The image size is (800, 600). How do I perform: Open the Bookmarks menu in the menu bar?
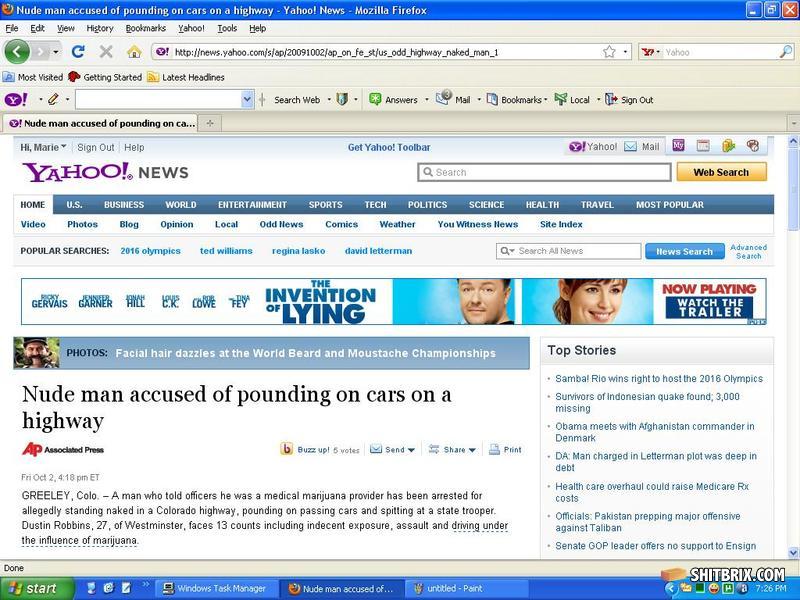[x=145, y=28]
